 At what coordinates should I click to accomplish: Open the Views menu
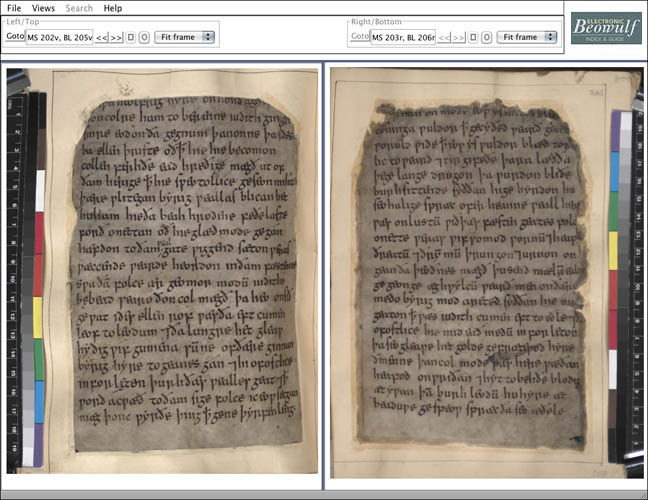[x=43, y=8]
